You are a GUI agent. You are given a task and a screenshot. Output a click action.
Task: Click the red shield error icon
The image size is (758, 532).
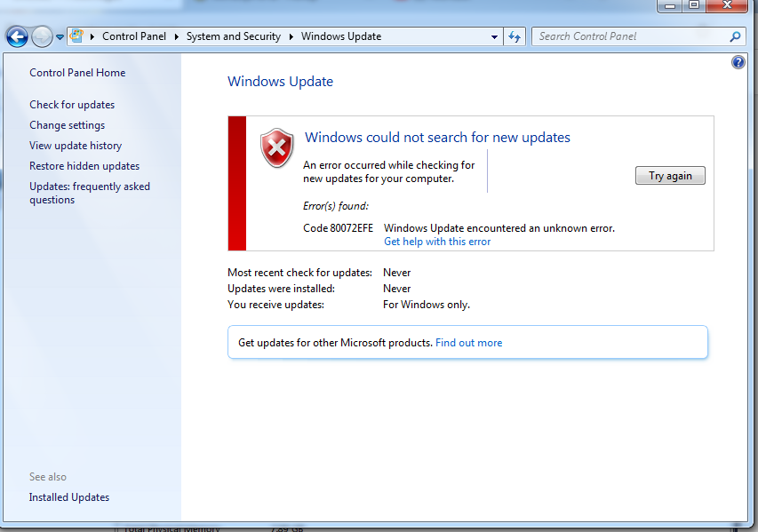[277, 147]
